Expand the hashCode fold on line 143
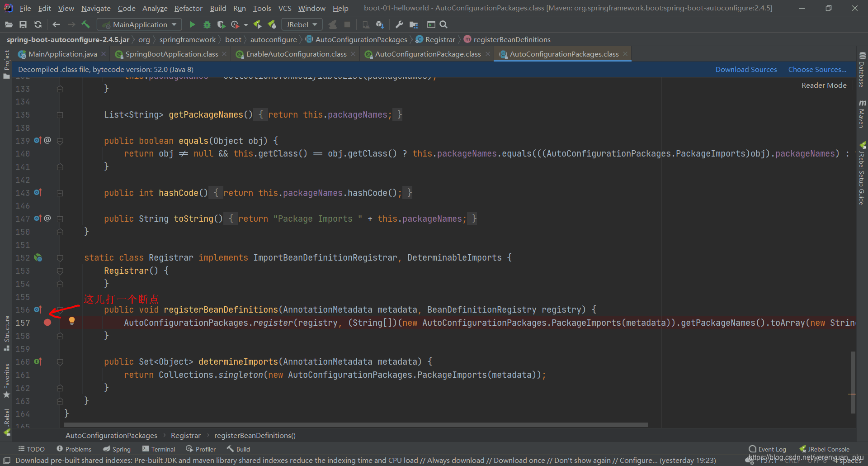The height and width of the screenshot is (466, 868). [60, 193]
